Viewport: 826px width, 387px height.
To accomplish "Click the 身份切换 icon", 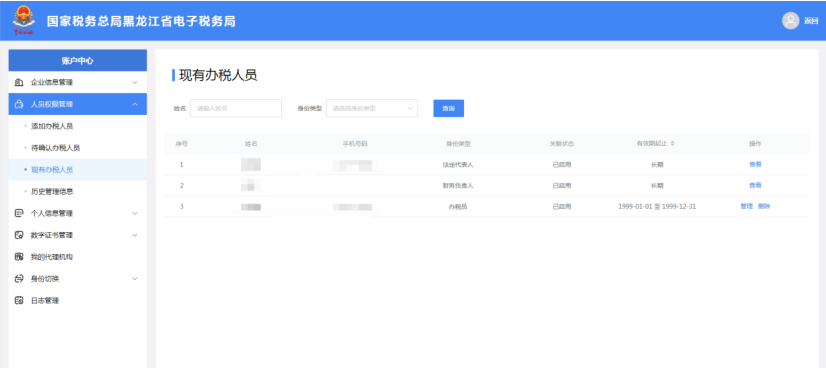I will coord(19,279).
